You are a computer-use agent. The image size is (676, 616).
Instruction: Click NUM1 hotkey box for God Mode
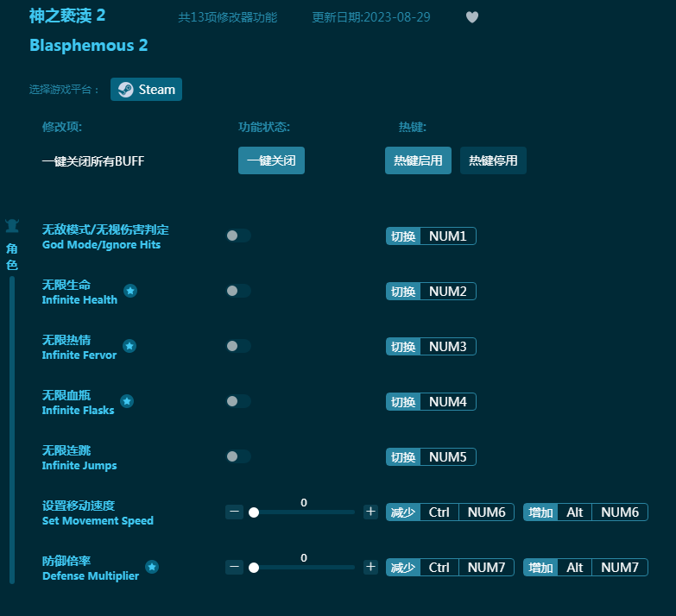[448, 236]
